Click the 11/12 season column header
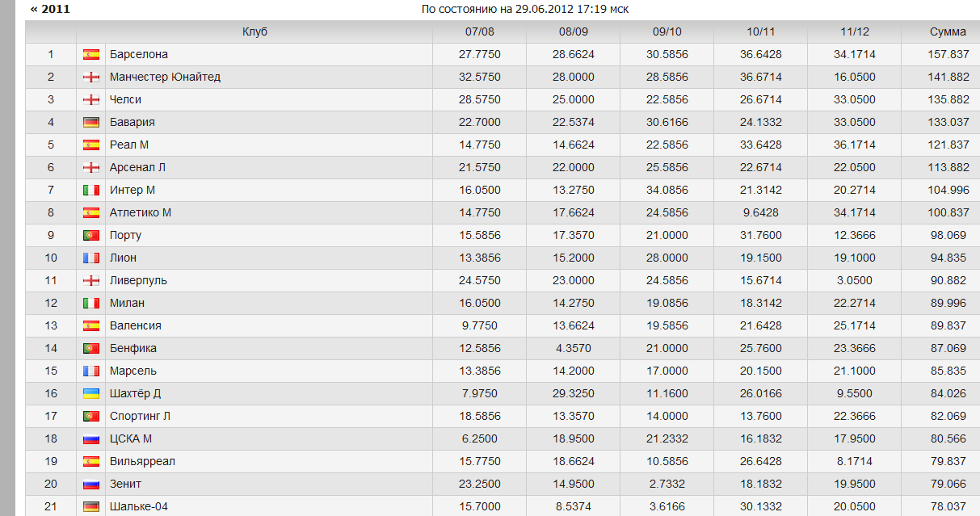980x516 pixels. coord(855,31)
